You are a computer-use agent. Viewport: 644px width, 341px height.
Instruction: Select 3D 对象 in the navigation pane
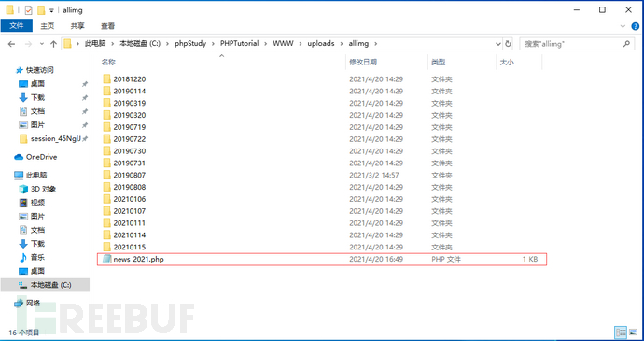(x=43, y=189)
